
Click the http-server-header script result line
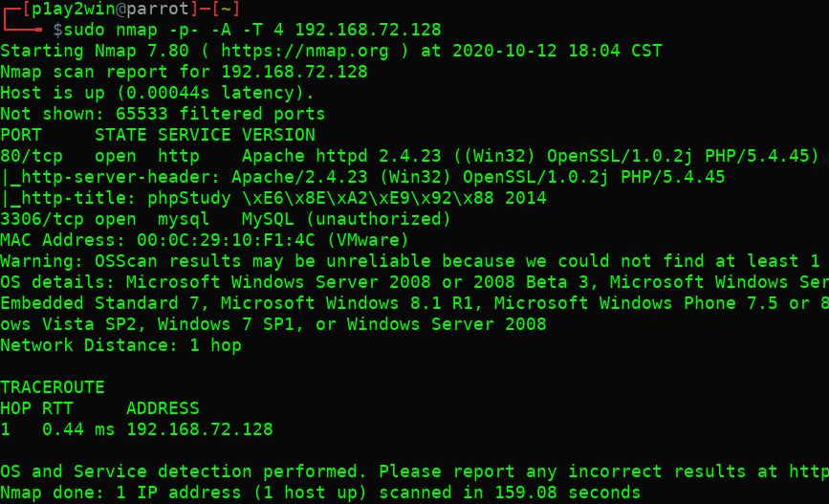363,177
